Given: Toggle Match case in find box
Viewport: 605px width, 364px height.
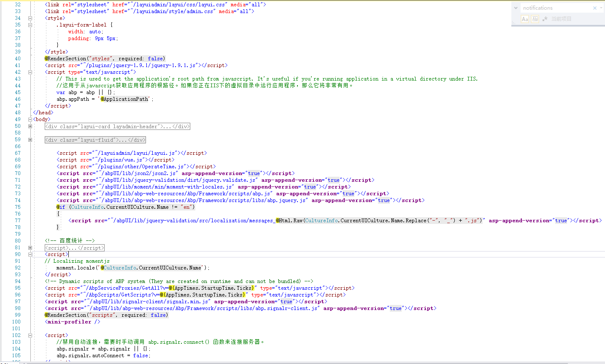Looking at the screenshot, I should tap(525, 19).
